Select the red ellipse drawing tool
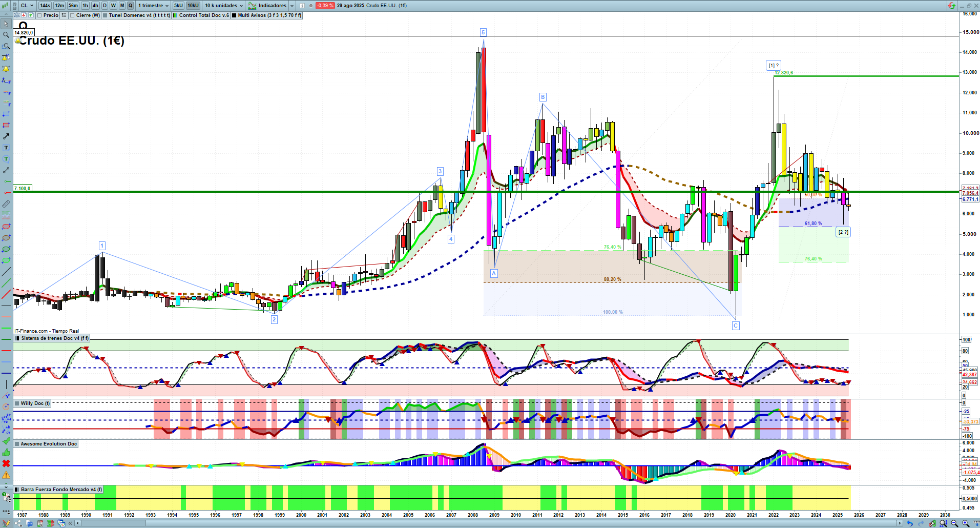 6,227
